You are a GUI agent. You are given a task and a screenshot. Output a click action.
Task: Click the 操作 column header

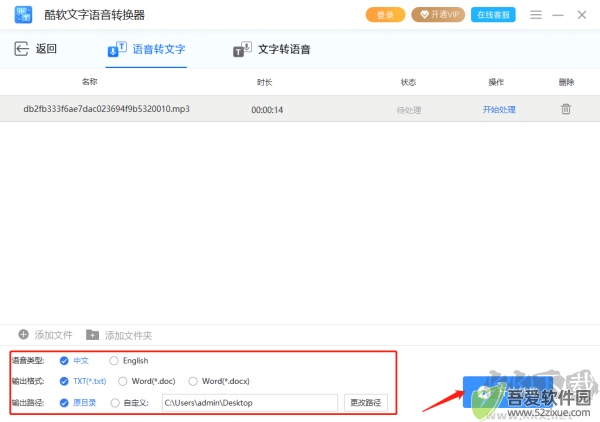[496, 82]
